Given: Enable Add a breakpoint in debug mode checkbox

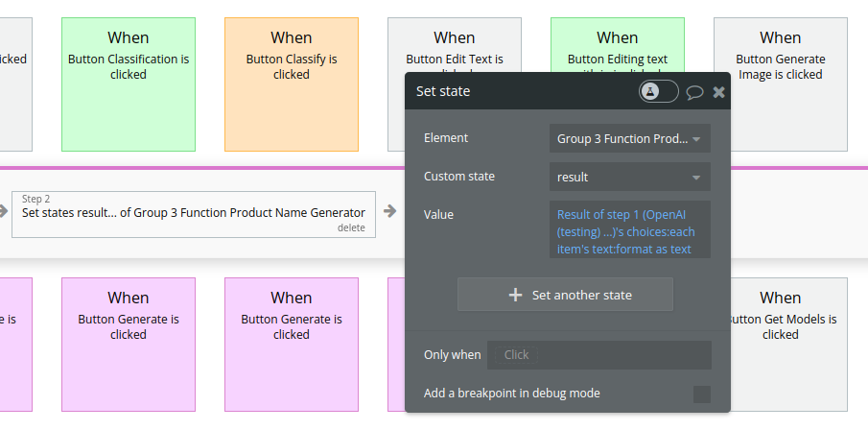Looking at the screenshot, I should click(x=702, y=394).
